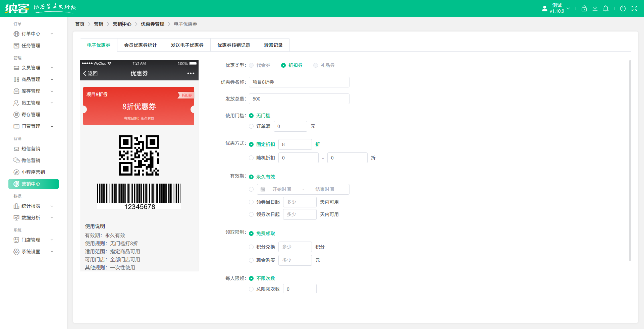Click the form's vertical scrollbar
The height and width of the screenshot is (329, 644).
coord(630,161)
